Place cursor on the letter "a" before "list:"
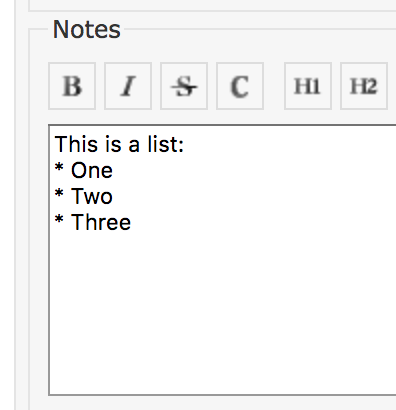This screenshot has width=396, height=410. tap(134, 147)
